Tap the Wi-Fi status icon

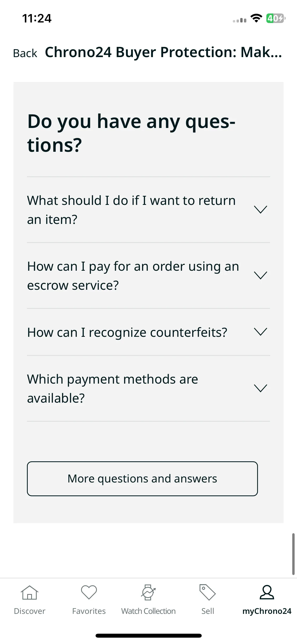click(256, 18)
